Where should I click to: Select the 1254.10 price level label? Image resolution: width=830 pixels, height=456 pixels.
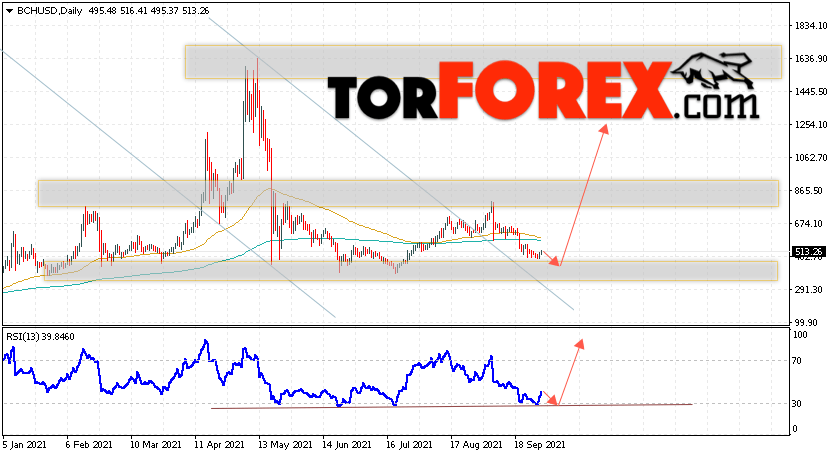[810, 124]
